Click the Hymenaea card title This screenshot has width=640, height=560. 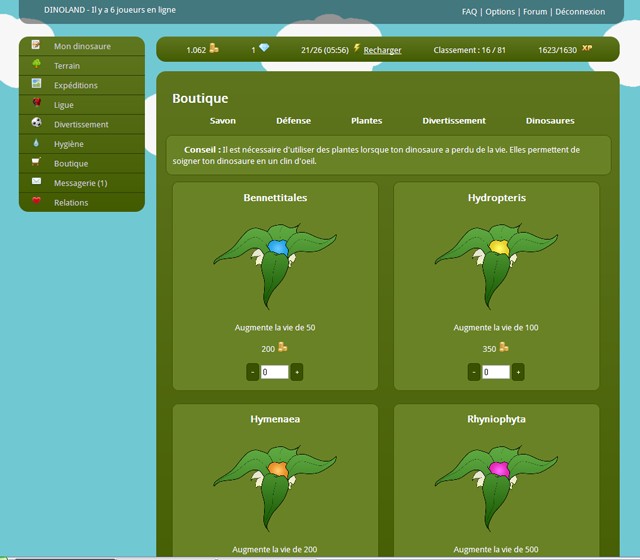tap(275, 419)
